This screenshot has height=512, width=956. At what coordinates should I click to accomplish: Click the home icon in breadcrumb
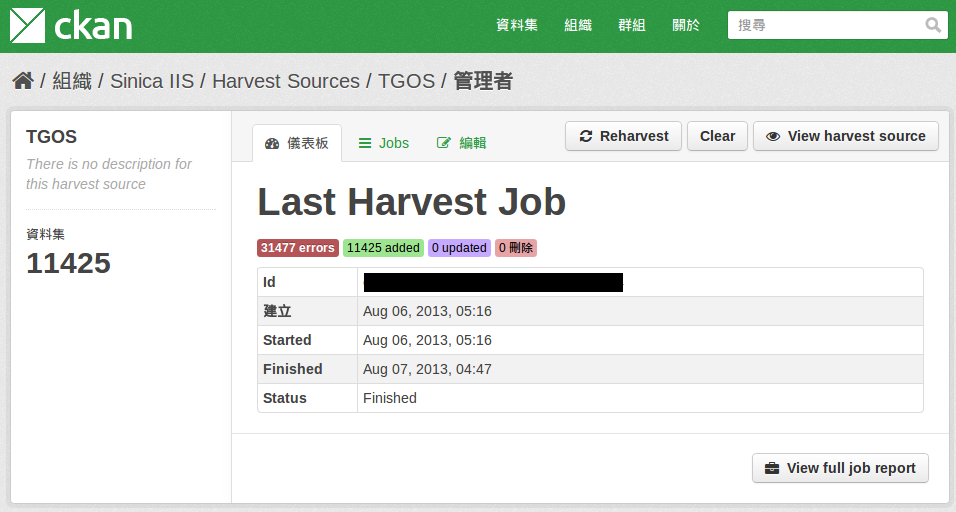pyautogui.click(x=23, y=81)
